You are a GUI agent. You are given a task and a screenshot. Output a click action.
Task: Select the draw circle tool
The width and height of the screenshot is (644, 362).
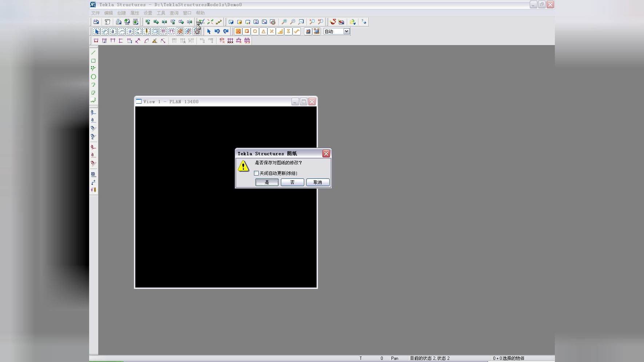pos(94,77)
